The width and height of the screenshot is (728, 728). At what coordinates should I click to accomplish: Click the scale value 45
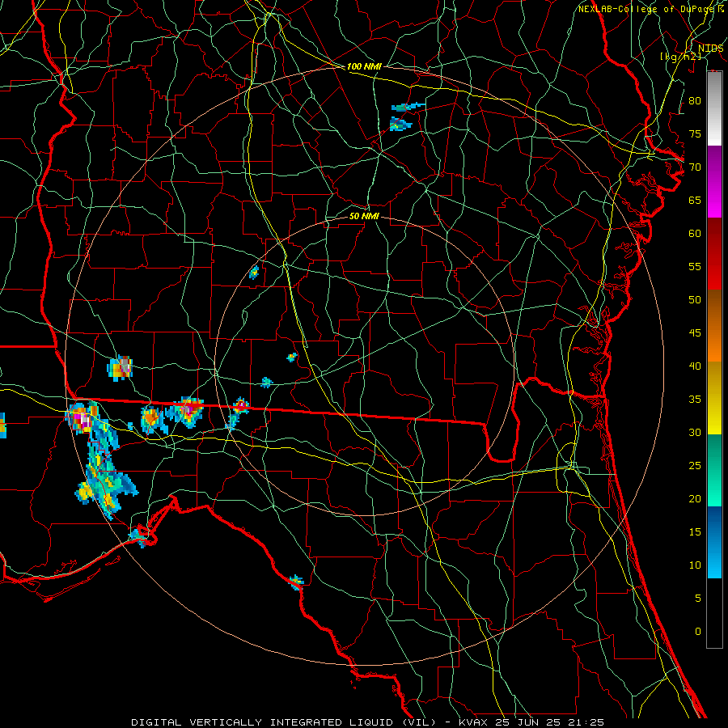[695, 333]
